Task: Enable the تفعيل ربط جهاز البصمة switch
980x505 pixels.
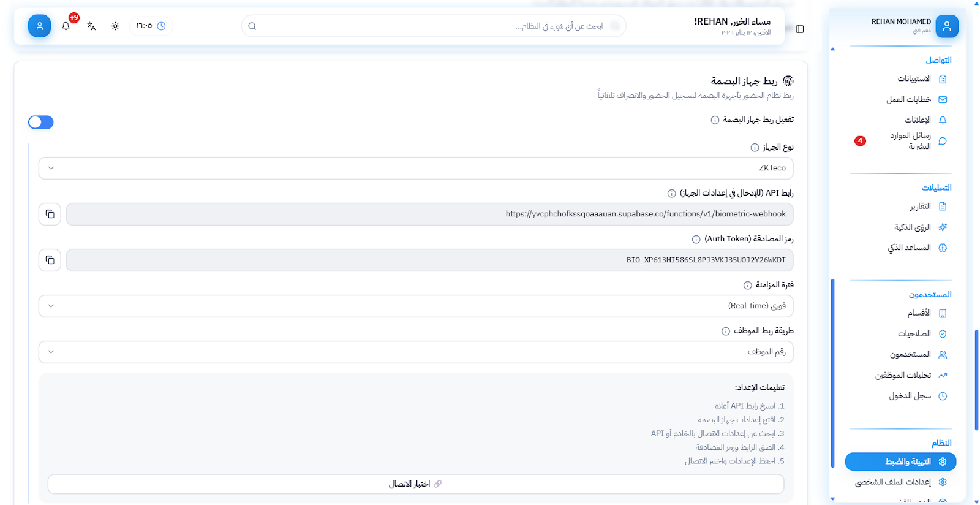Action: click(41, 123)
